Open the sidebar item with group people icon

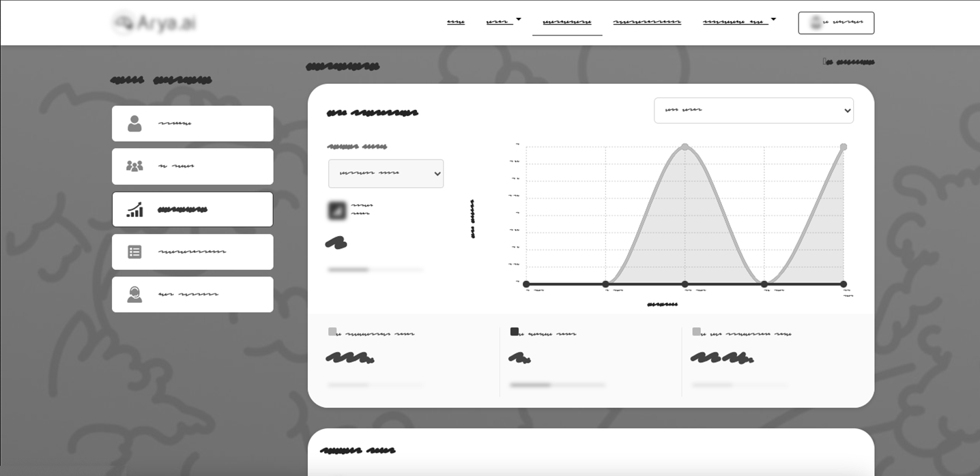[192, 166]
